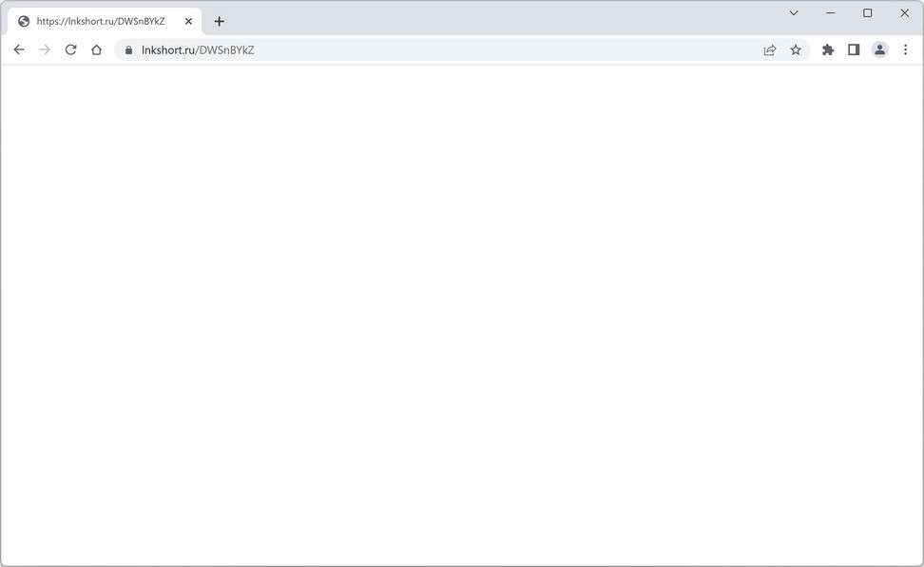Open a new tab with plus button
This screenshot has height=567, width=924.
(x=220, y=21)
